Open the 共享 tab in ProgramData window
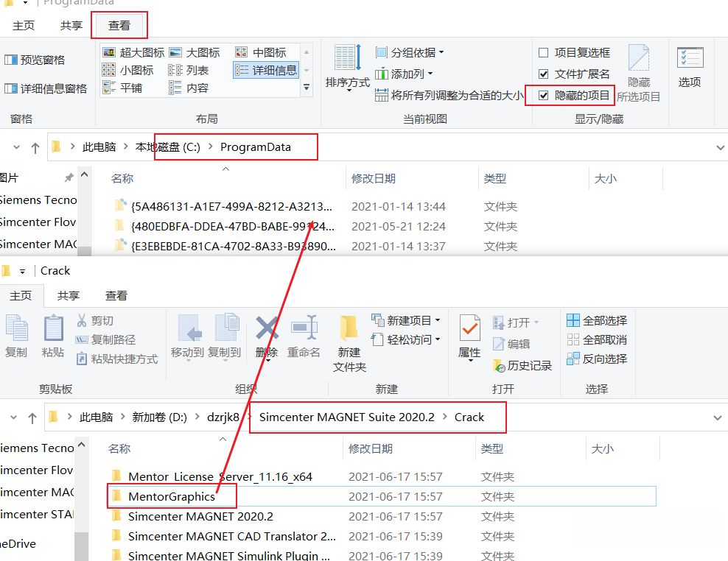Screen dimensions: 728x561 71,26
